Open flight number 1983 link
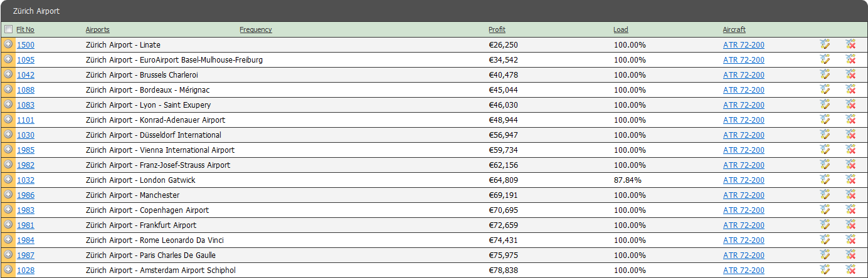 [x=26, y=210]
